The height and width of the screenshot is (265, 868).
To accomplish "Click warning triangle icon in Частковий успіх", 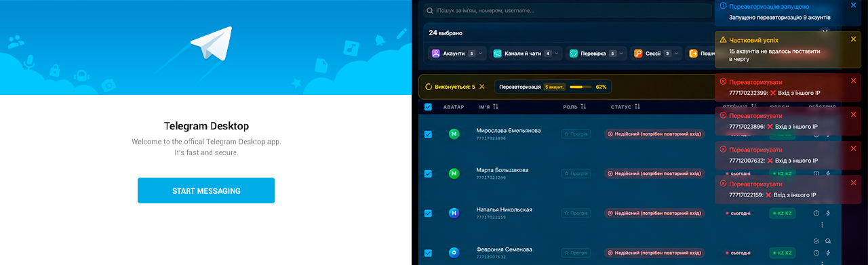I will pos(723,39).
